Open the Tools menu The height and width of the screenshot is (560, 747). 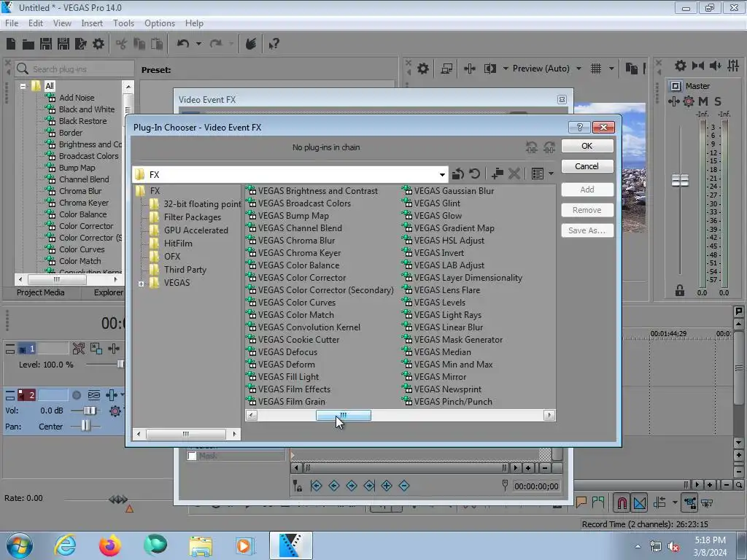(x=123, y=23)
